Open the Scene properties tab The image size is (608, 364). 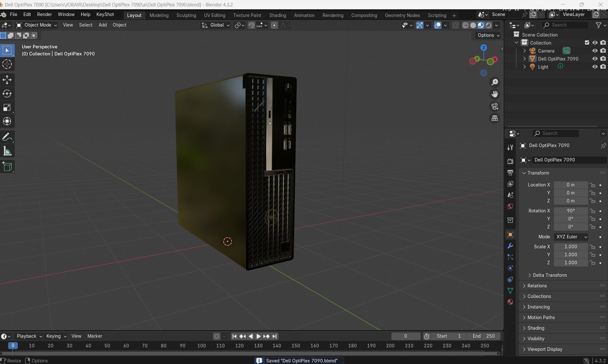510,195
